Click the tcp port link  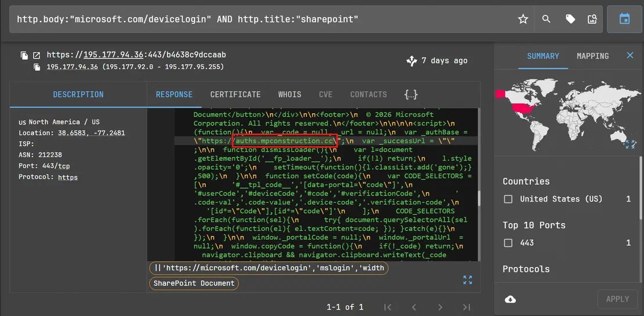coord(63,166)
